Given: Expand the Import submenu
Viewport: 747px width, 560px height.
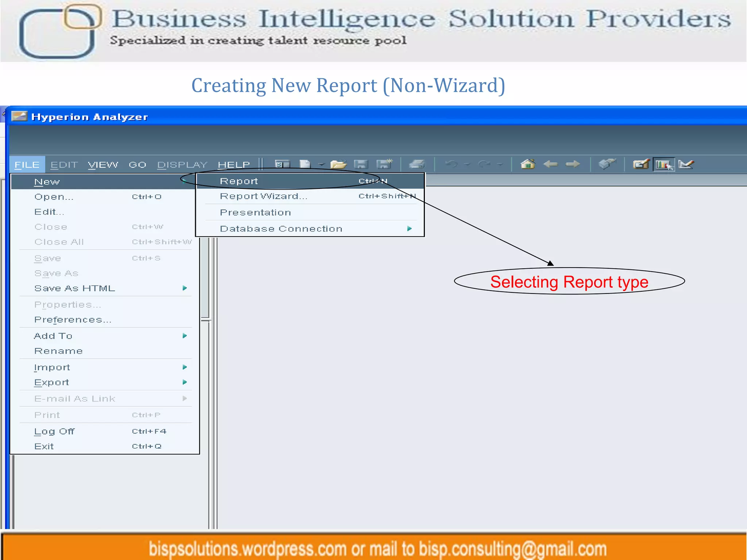Looking at the screenshot, I should 104,367.
